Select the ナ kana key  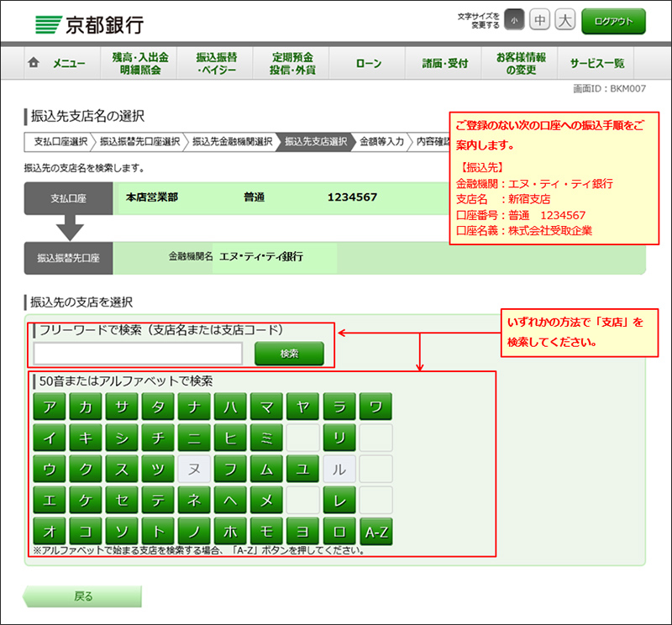coord(194,407)
